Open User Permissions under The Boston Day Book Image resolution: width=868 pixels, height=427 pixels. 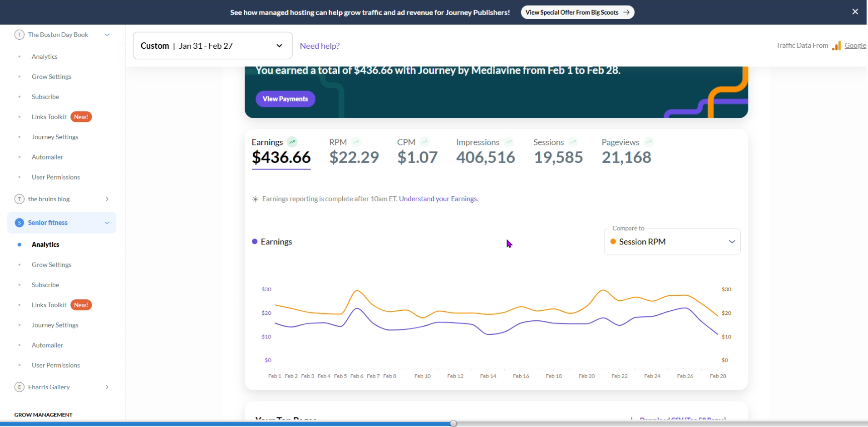click(56, 177)
